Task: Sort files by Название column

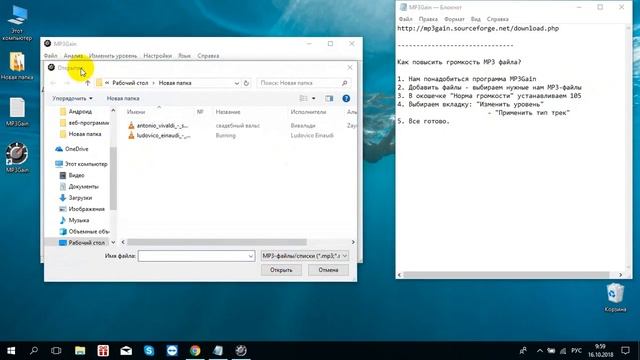Action: click(x=228, y=112)
